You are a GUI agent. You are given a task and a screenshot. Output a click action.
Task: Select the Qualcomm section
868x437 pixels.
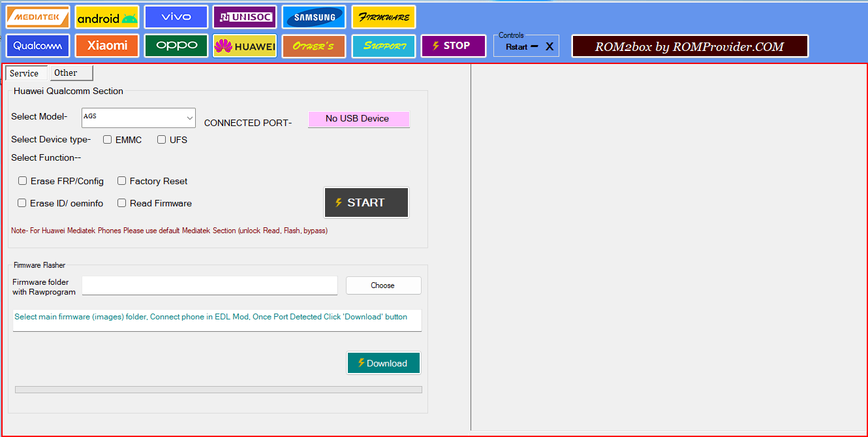pos(37,46)
